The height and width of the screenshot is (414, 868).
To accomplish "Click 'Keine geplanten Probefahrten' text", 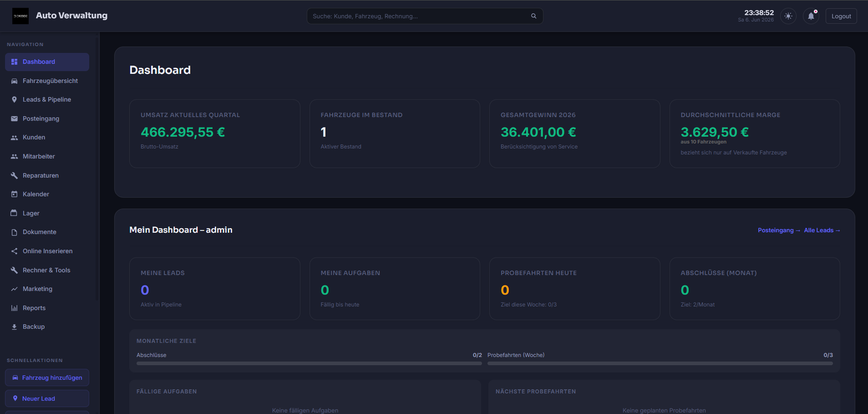I will pyautogui.click(x=664, y=410).
